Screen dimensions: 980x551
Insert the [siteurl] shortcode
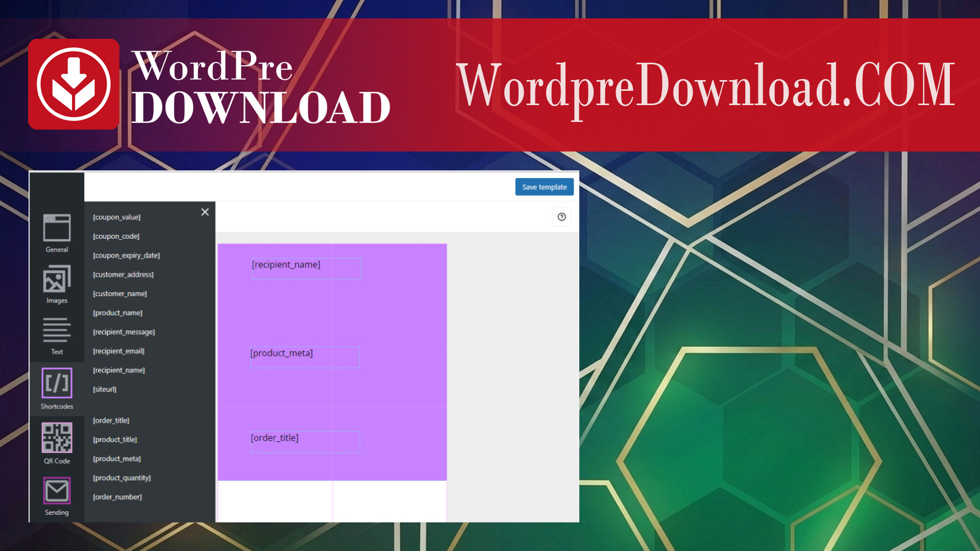click(x=104, y=389)
